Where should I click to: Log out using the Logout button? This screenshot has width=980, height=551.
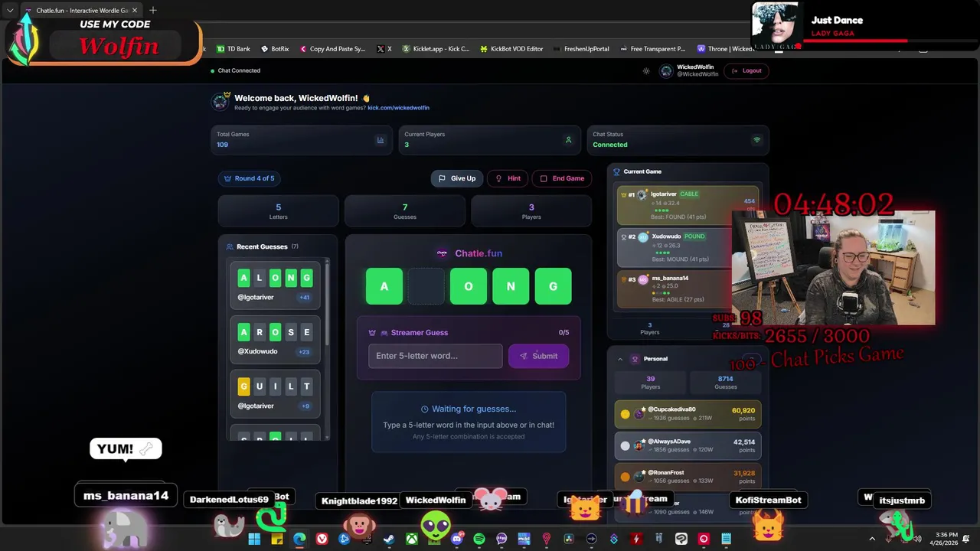click(x=746, y=70)
